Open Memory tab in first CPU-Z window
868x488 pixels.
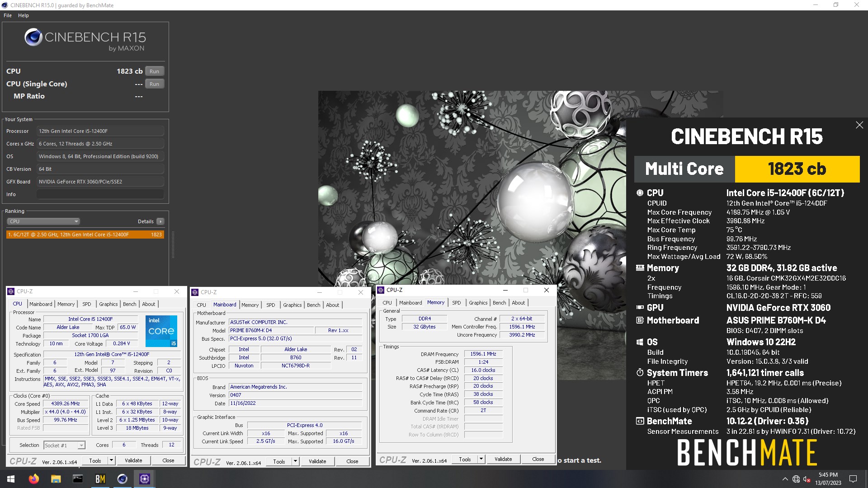pos(66,304)
